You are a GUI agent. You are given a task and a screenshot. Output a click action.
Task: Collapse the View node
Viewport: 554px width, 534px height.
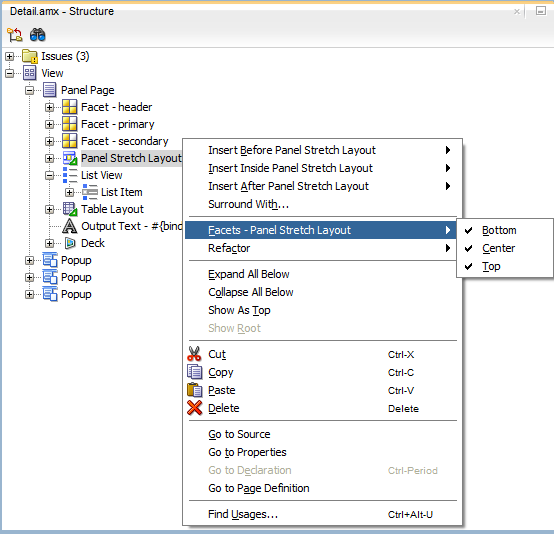[x=10, y=73]
